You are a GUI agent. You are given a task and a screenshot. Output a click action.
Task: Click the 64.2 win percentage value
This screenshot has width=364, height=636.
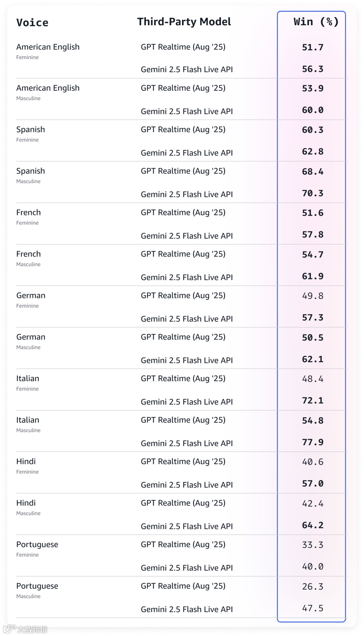[312, 525]
